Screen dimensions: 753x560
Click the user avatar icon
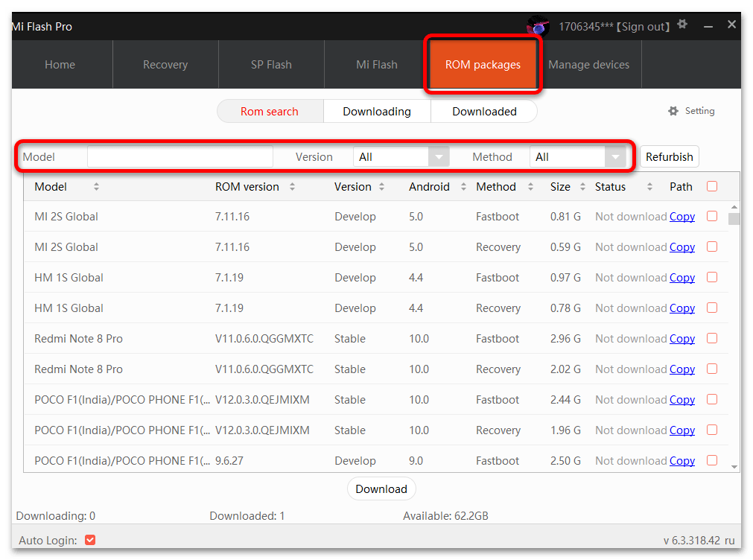pos(538,26)
